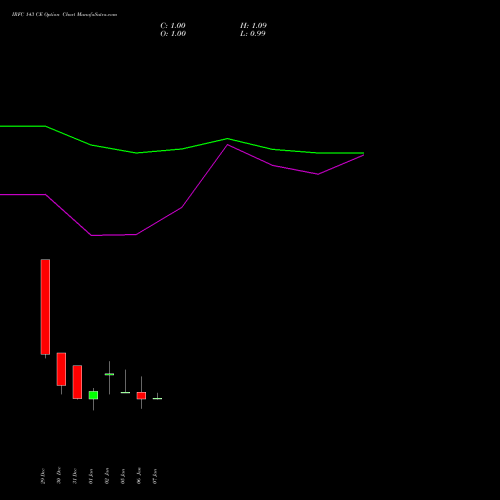Click the '02 Jan' date label
The height and width of the screenshot is (500, 500).
coord(107,476)
